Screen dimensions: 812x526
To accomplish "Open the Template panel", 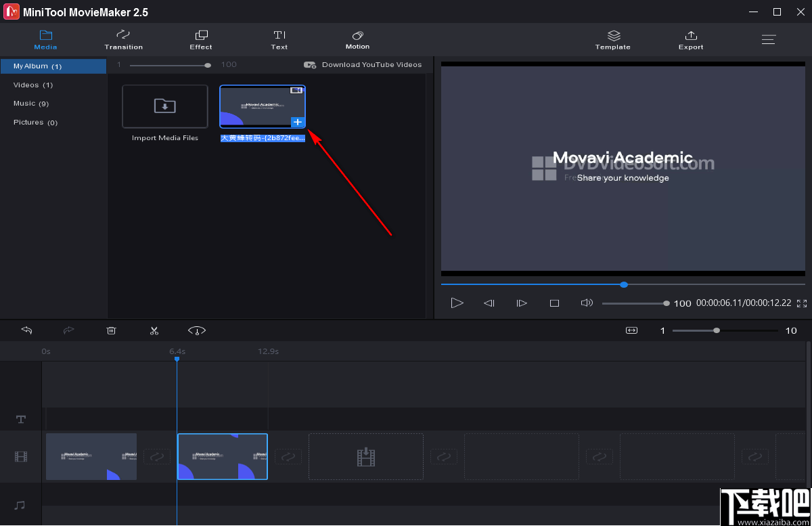I will (x=612, y=39).
